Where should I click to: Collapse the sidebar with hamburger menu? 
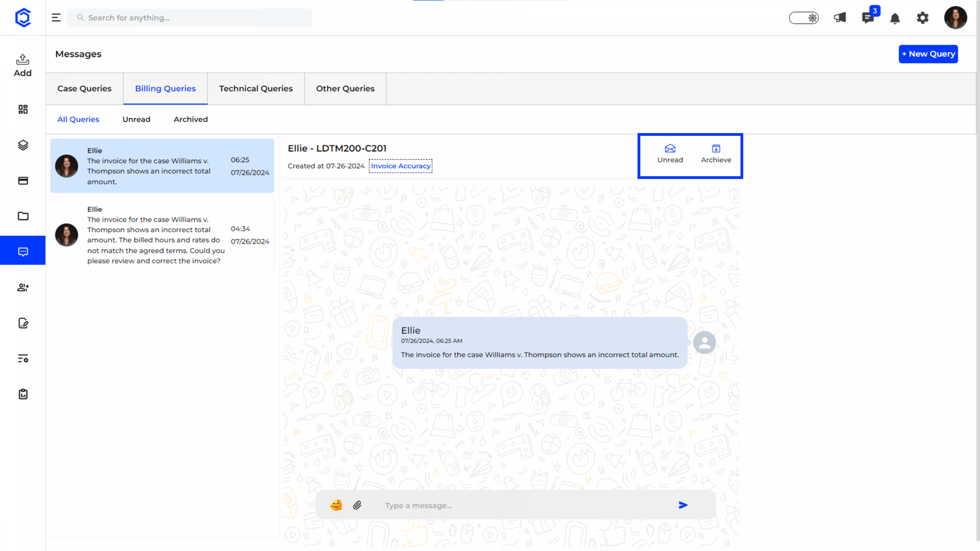pos(56,17)
